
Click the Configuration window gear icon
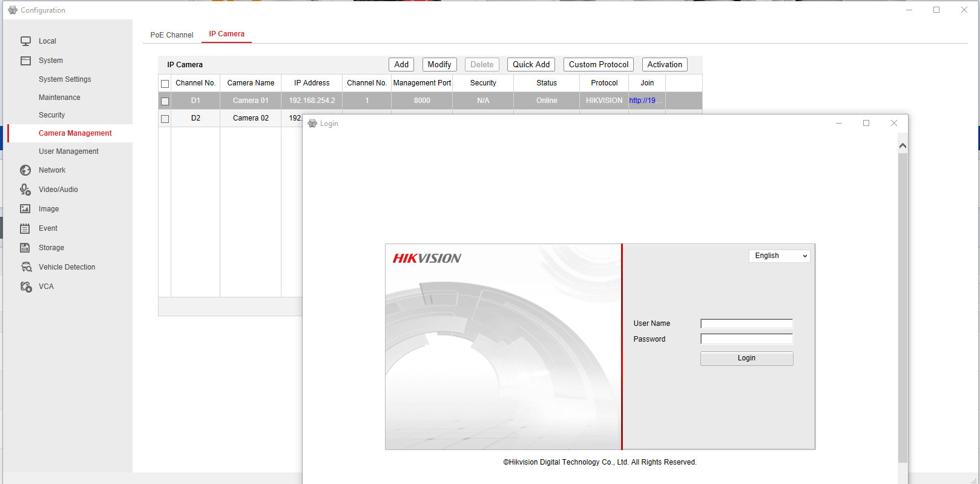[13, 10]
